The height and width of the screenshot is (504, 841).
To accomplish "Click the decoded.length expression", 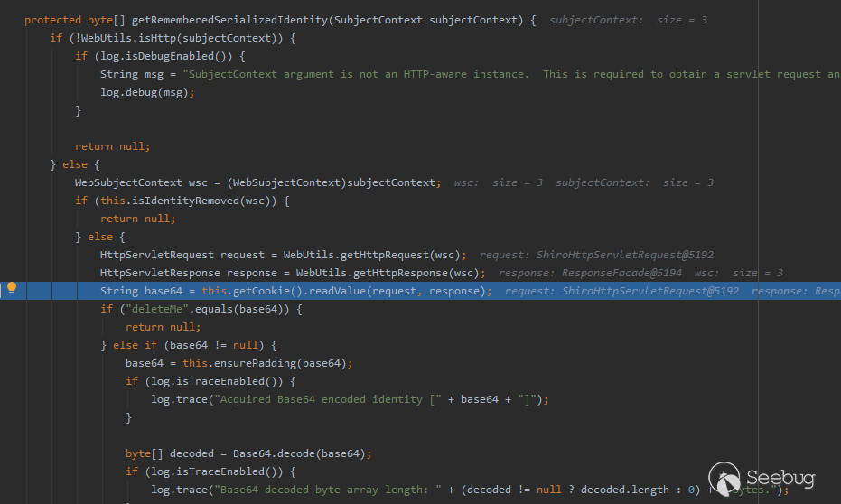I will [625, 490].
